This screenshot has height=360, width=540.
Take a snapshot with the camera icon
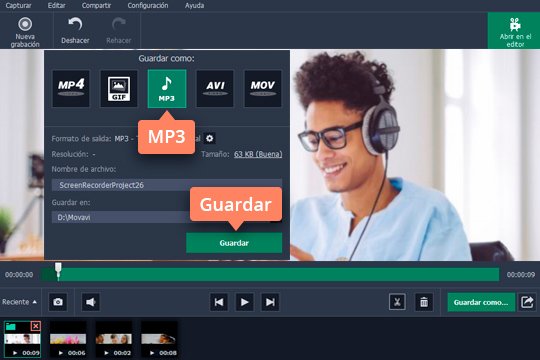[58, 302]
